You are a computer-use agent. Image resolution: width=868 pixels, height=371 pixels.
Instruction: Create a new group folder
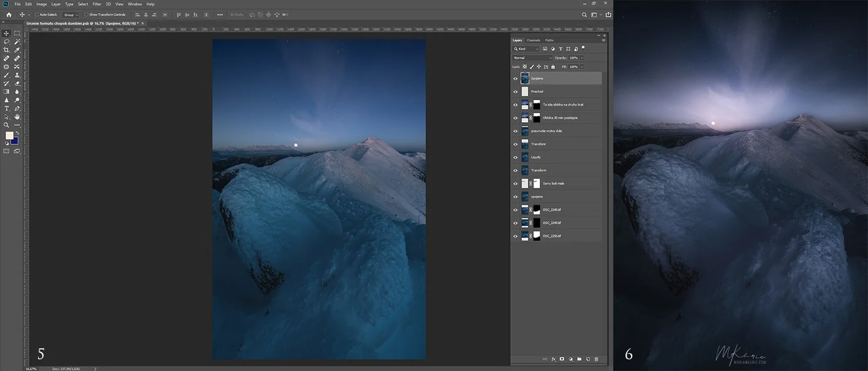[x=579, y=359]
